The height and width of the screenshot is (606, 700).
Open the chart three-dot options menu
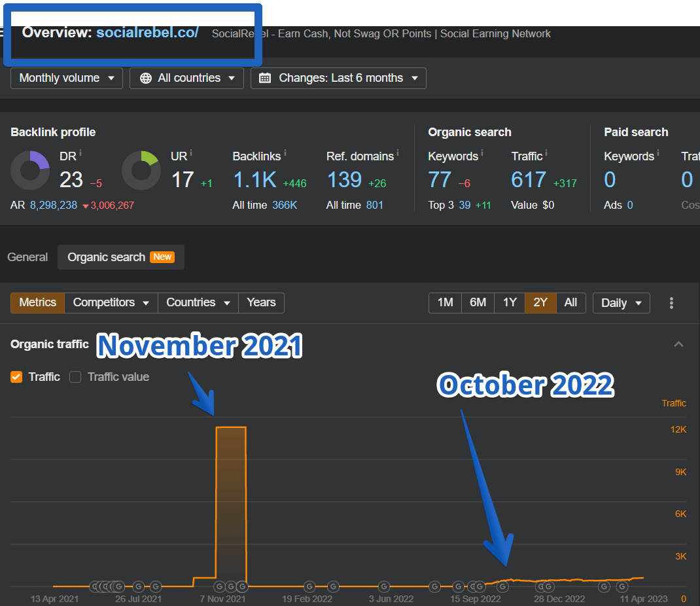(x=671, y=303)
